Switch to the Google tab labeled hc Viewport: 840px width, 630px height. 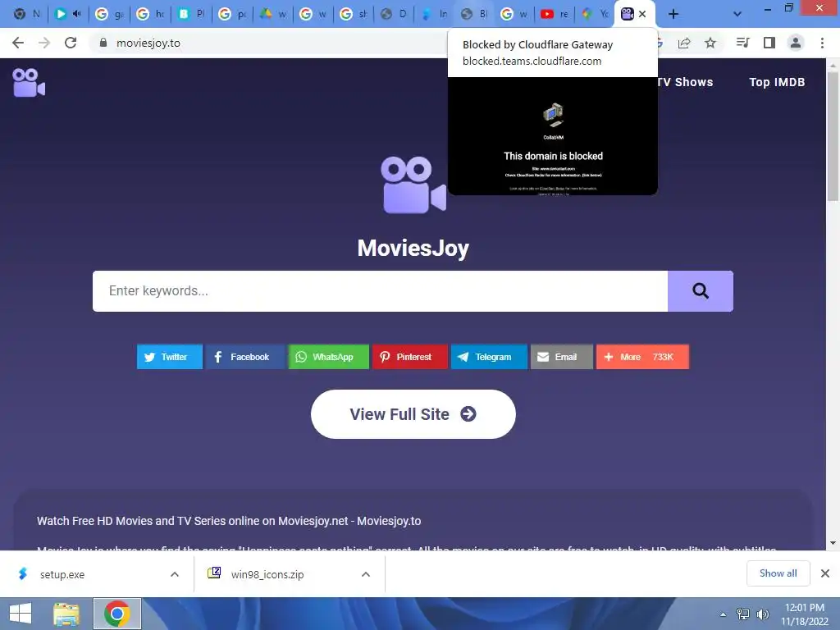(150, 14)
